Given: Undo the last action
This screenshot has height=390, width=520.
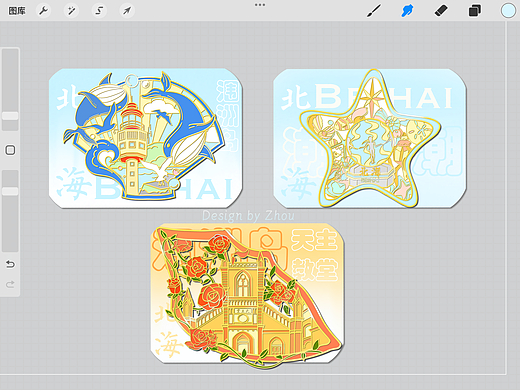Looking at the screenshot, I should tap(10, 264).
